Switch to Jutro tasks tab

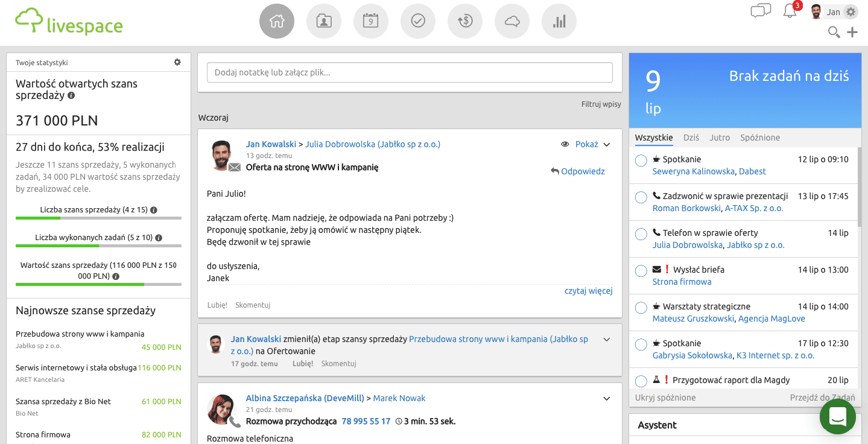(720, 138)
